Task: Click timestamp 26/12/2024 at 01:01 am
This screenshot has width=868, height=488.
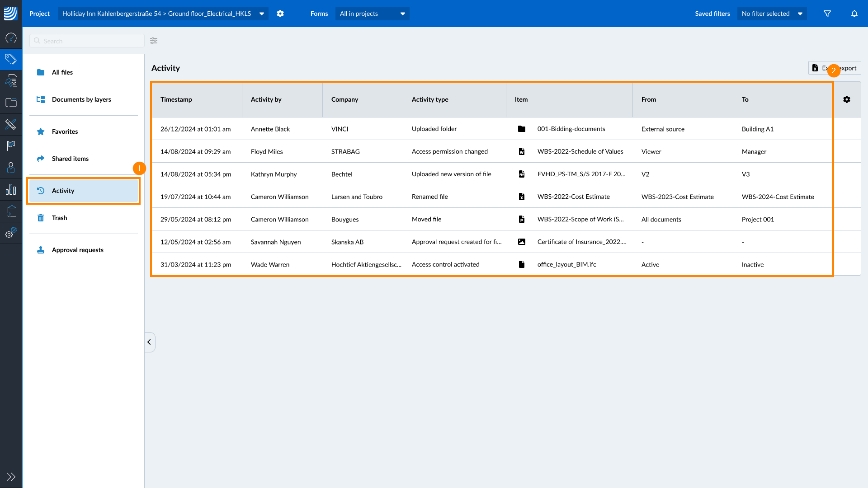Action: click(x=196, y=129)
